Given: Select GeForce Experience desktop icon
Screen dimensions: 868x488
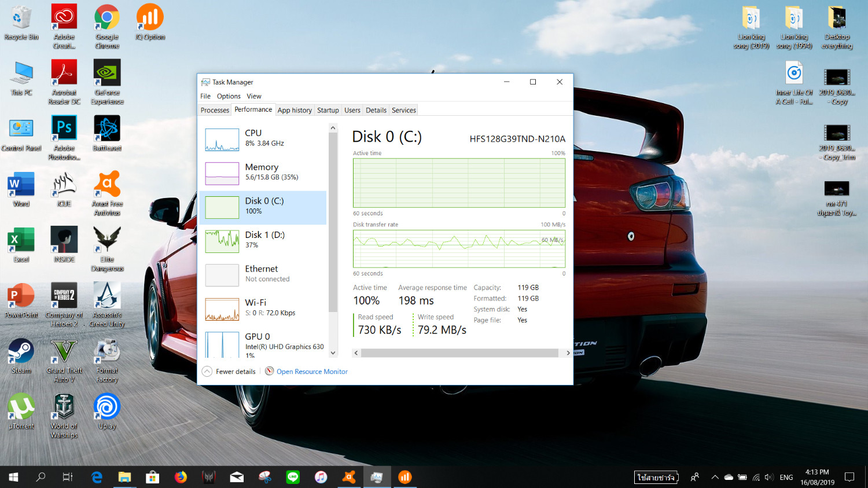Looking at the screenshot, I should tap(107, 82).
